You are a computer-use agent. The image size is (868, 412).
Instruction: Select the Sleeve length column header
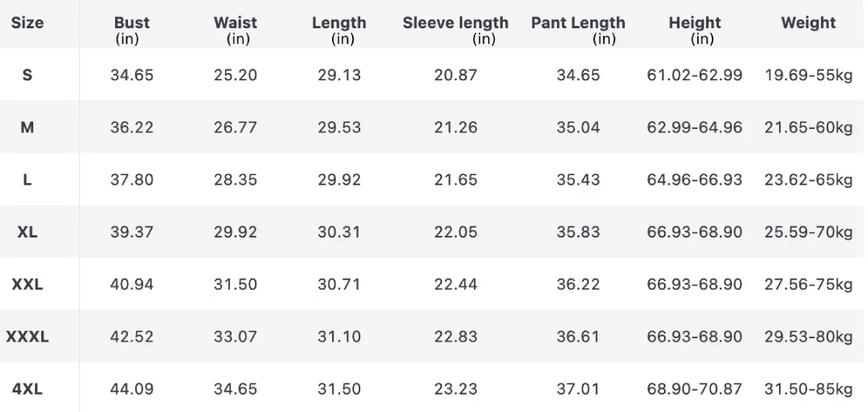pyautogui.click(x=456, y=30)
